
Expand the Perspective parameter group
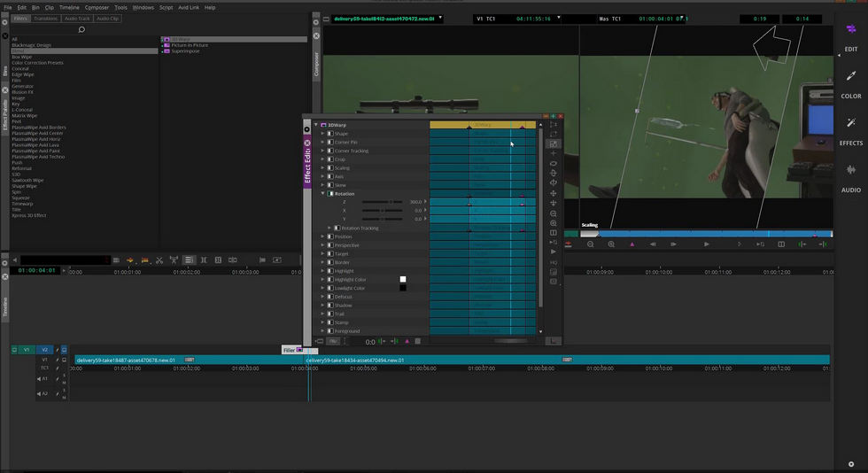(322, 244)
